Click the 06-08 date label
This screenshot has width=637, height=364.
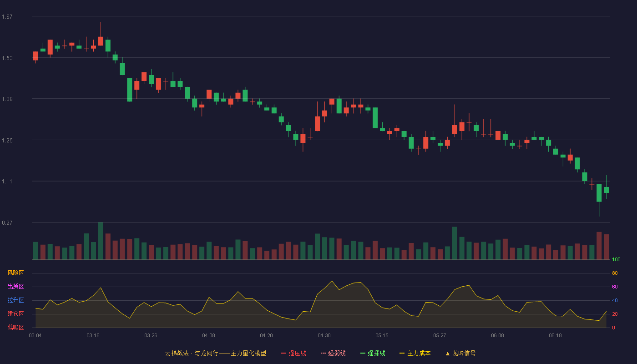(497, 335)
